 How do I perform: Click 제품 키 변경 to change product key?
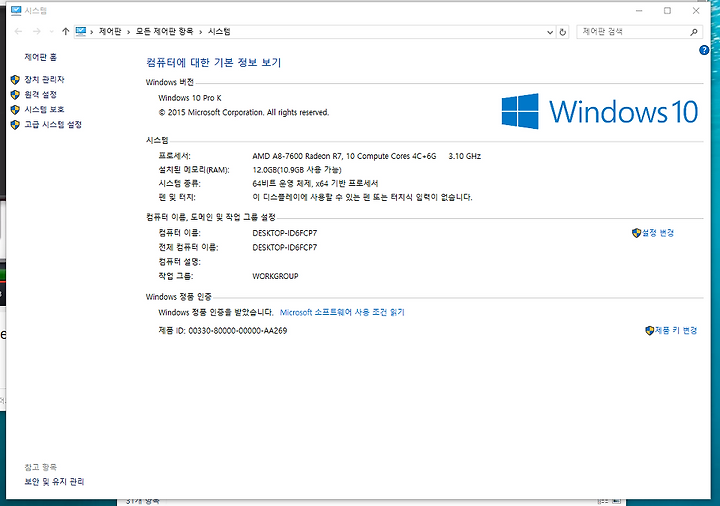click(676, 330)
